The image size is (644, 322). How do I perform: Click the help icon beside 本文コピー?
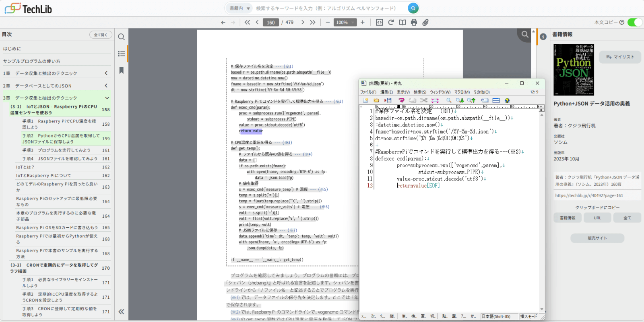click(x=621, y=22)
